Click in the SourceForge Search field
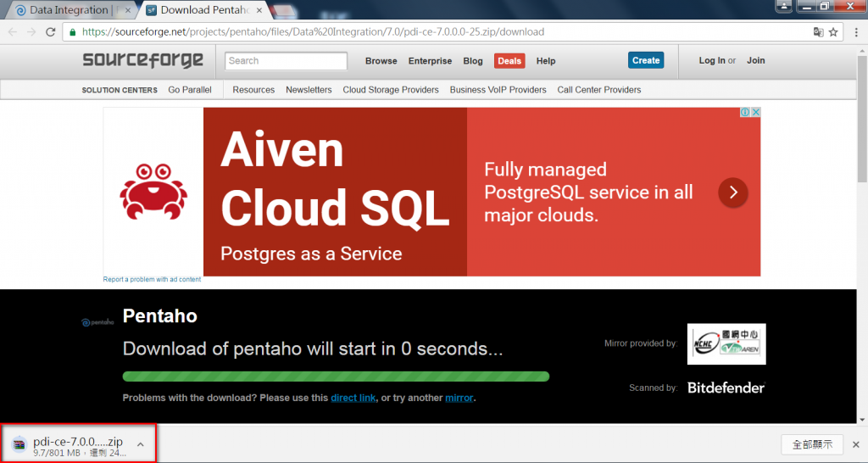The image size is (868, 463). (x=286, y=61)
